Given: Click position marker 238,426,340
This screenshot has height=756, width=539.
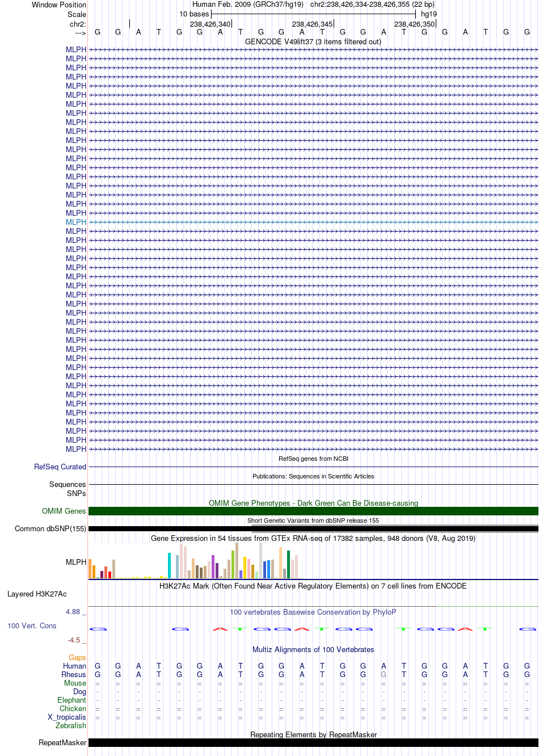Looking at the screenshot, I should [210, 24].
